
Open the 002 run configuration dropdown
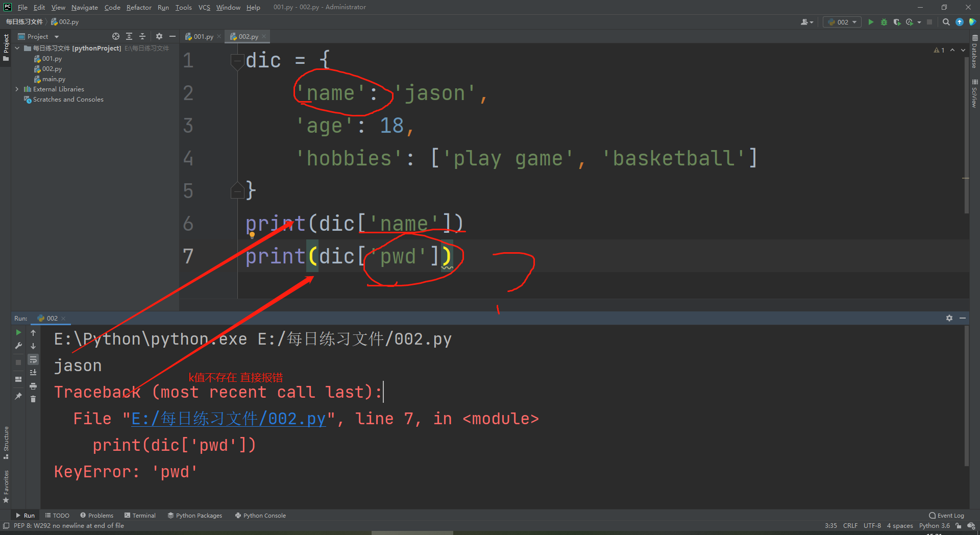coord(842,22)
